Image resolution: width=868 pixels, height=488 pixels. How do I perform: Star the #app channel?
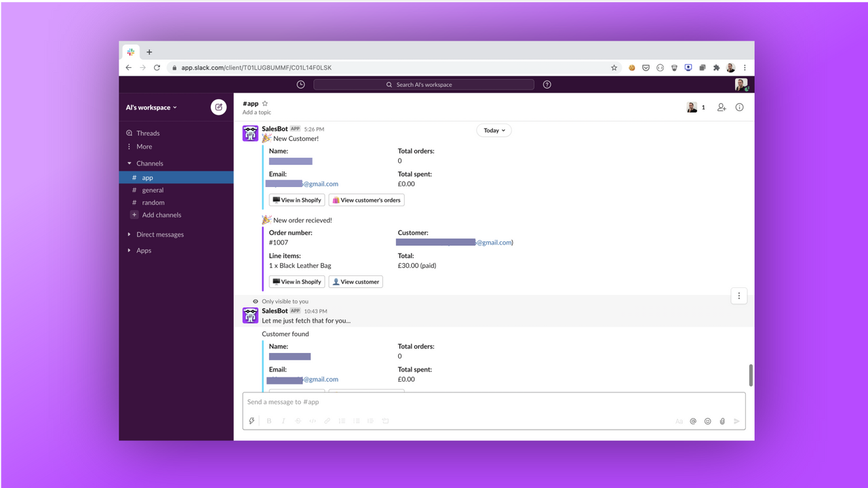(x=264, y=103)
